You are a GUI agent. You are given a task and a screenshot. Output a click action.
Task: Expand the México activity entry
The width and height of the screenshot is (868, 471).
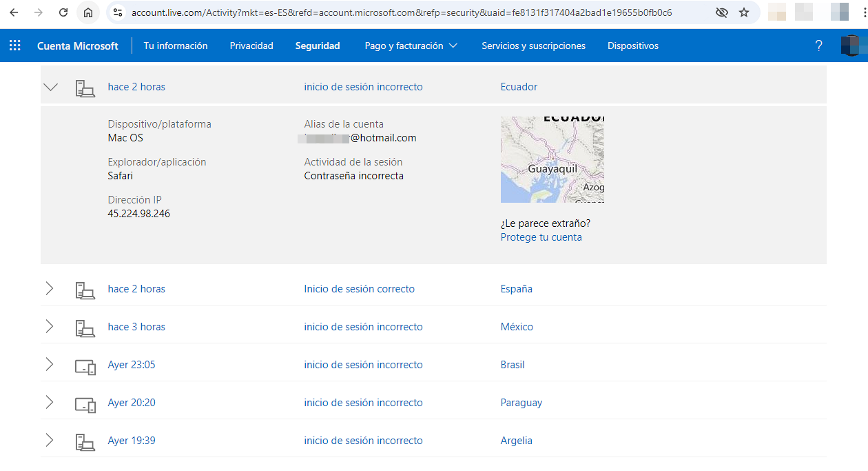pyautogui.click(x=49, y=327)
